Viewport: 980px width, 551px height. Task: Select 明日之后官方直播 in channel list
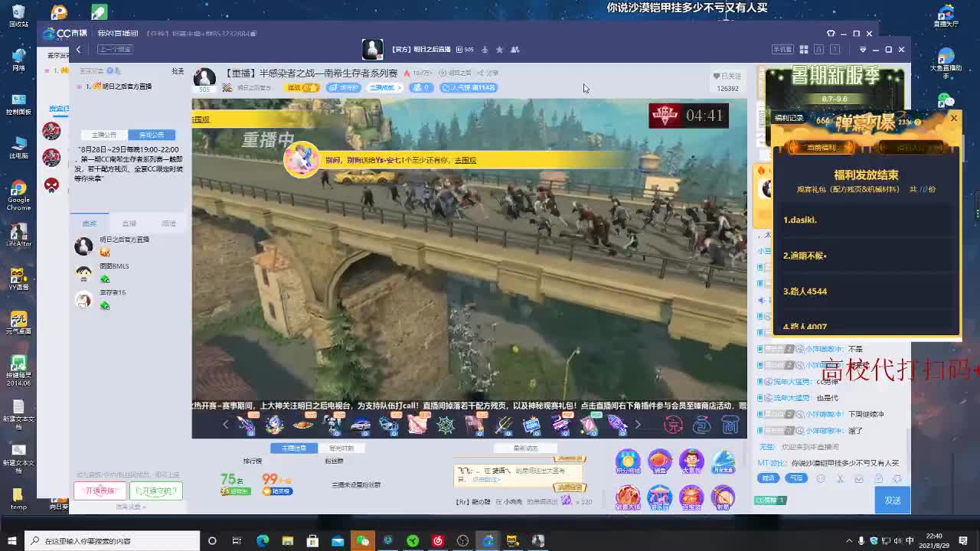126,86
